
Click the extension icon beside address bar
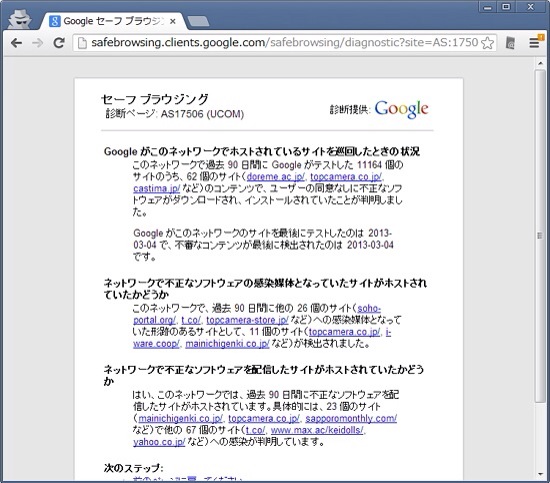[511, 43]
